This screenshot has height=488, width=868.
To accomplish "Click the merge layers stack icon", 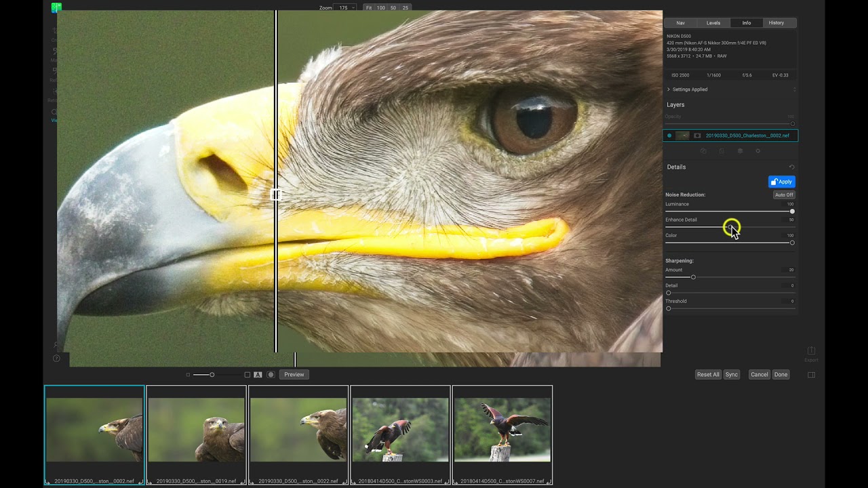I will pyautogui.click(x=740, y=151).
